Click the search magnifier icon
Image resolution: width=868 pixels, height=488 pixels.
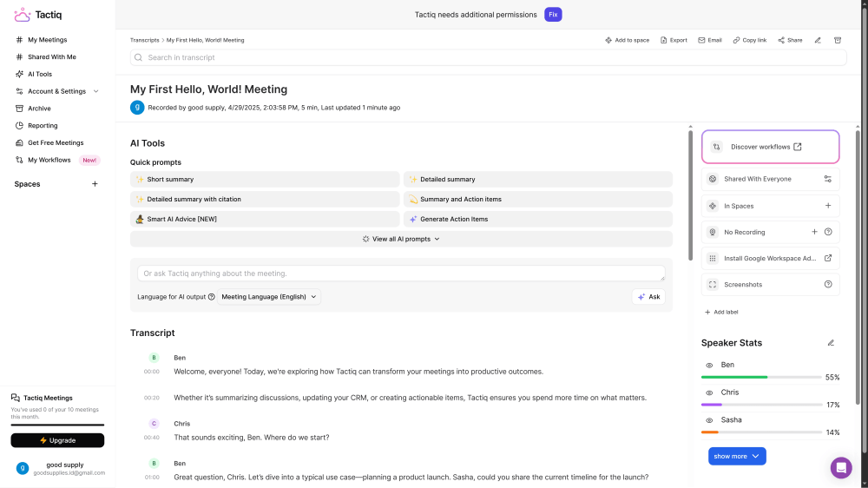coord(138,57)
